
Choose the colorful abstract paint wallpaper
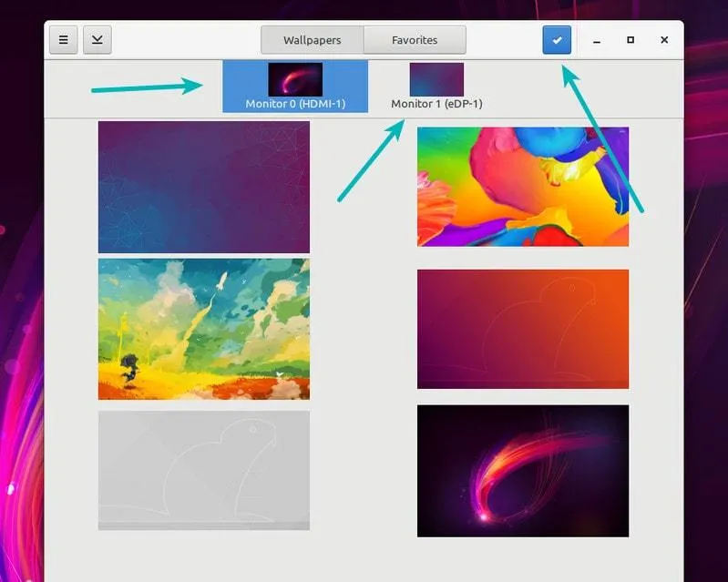(523, 187)
